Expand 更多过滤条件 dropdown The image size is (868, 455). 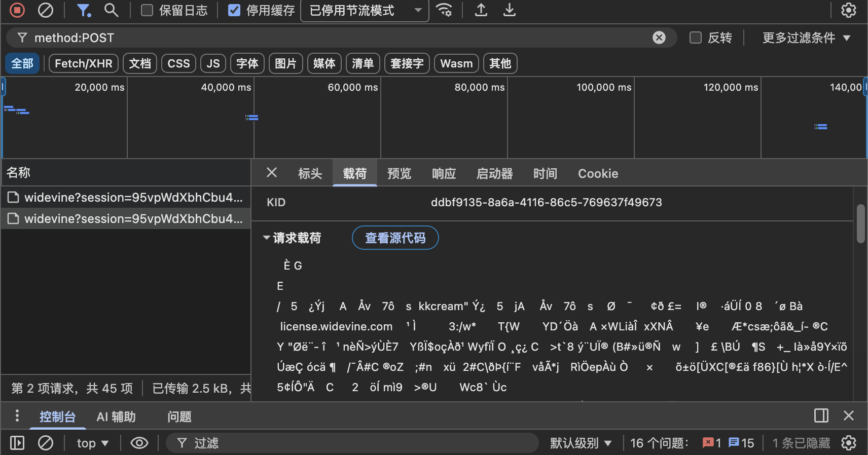[x=806, y=37]
